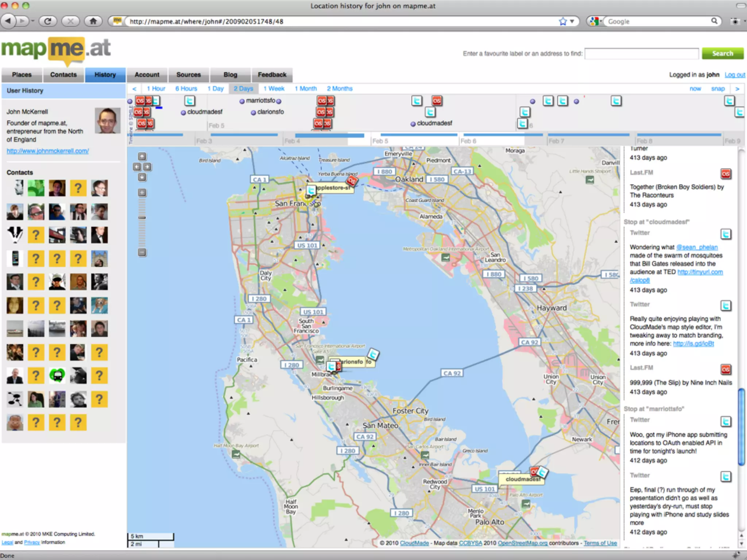Set the timeline range to 1 Month
The width and height of the screenshot is (747, 560).
pos(306,89)
